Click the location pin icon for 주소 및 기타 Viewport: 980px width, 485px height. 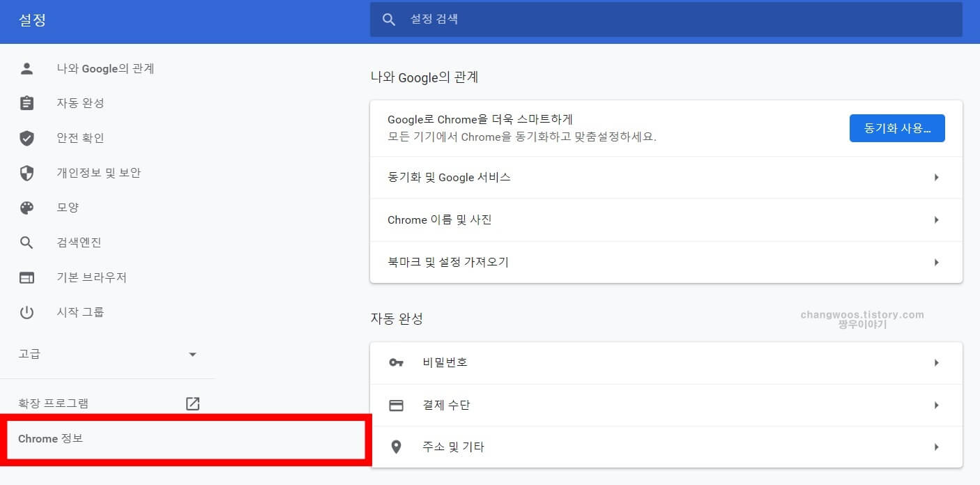pyautogui.click(x=396, y=447)
